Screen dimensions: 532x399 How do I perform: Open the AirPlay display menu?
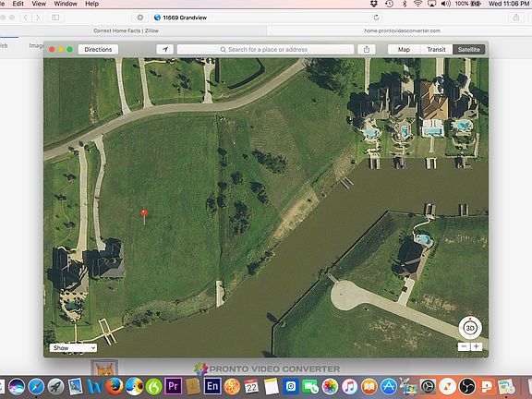click(x=431, y=4)
